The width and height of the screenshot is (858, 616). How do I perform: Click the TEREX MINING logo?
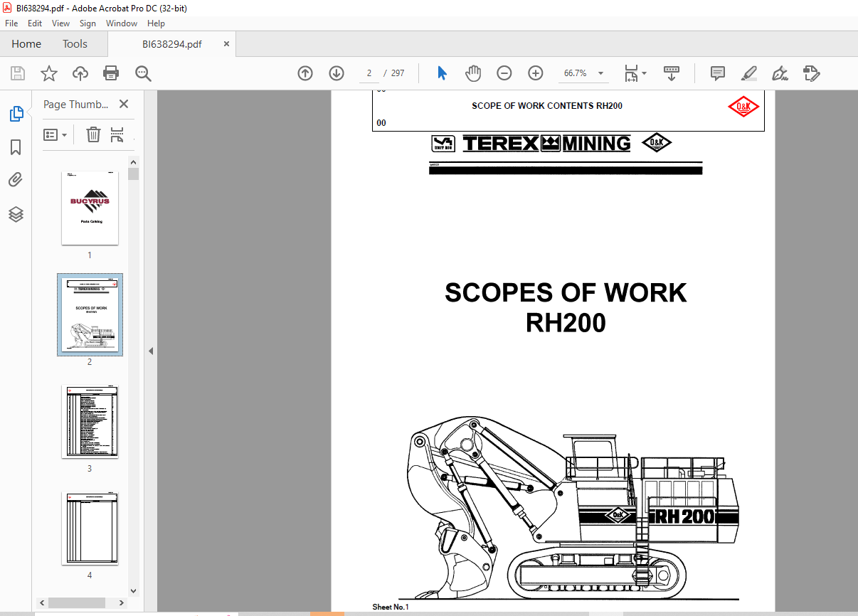[546, 144]
